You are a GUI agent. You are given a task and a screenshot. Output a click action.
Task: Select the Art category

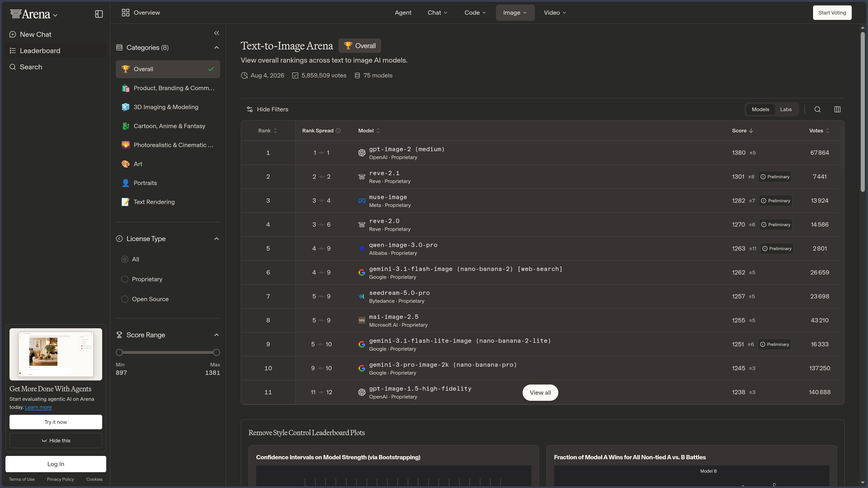pyautogui.click(x=168, y=164)
